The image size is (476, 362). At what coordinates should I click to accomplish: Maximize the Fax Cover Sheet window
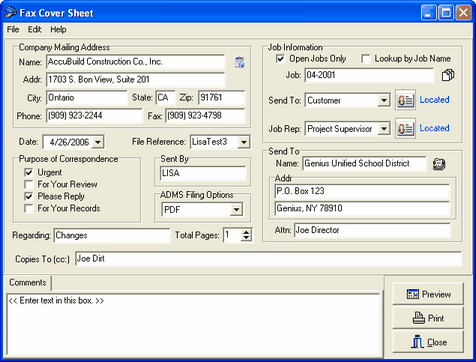(x=446, y=13)
